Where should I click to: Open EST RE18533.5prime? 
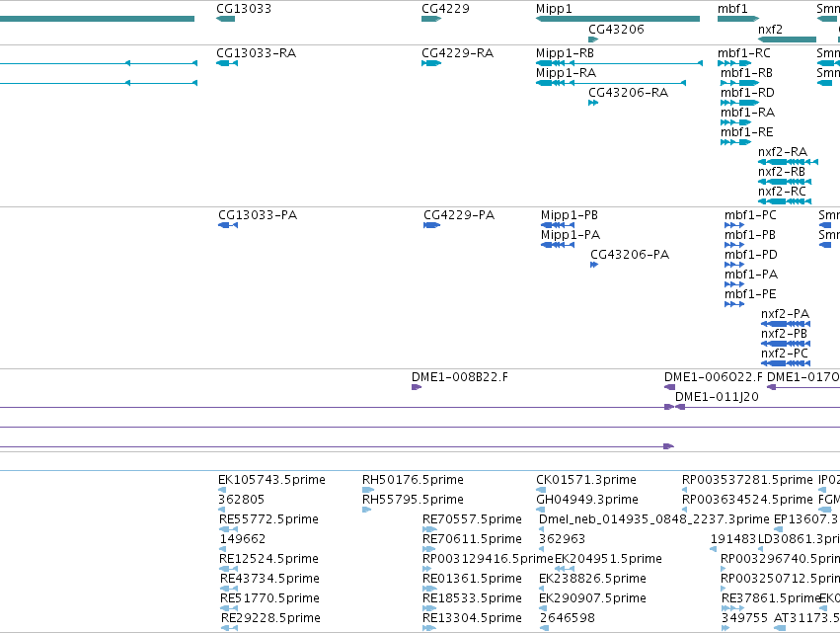click(x=429, y=608)
